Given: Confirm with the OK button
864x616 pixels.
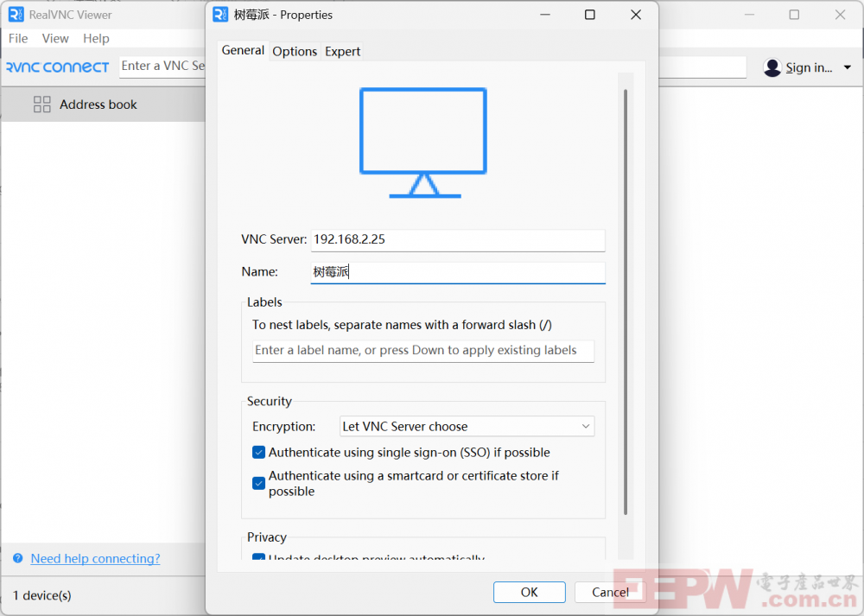Looking at the screenshot, I should point(529,592).
